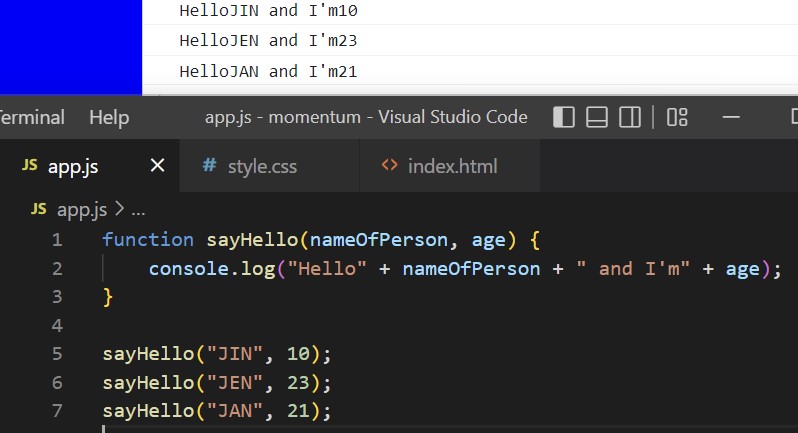Click the hash icon on style.css tab
The width and height of the screenshot is (798, 433).
209,165
